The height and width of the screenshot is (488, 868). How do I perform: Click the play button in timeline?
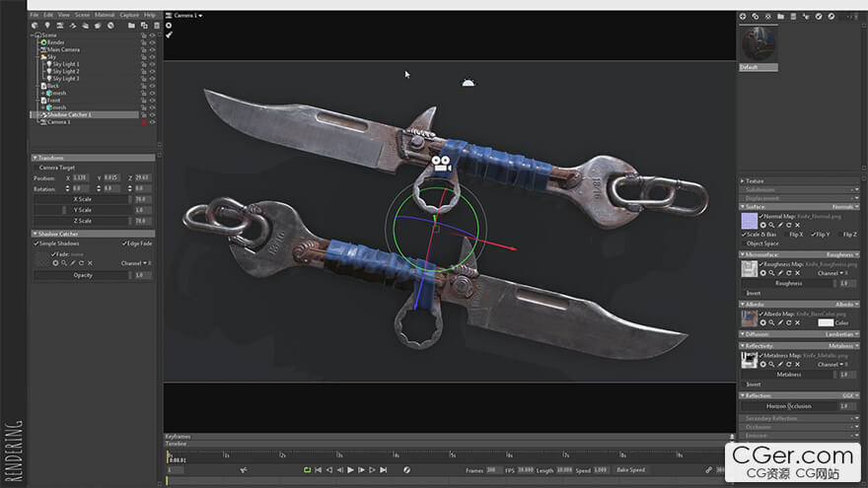point(350,469)
